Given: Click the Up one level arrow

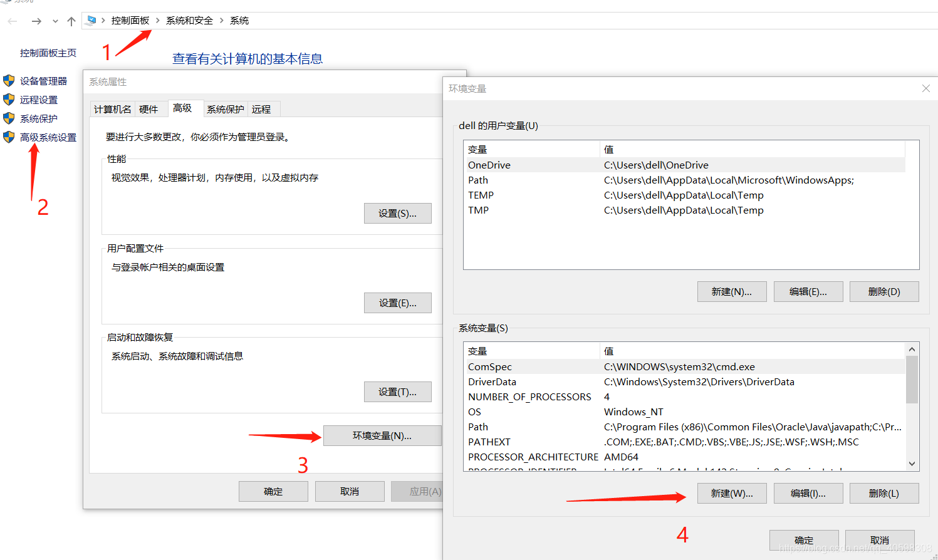Looking at the screenshot, I should tap(71, 21).
